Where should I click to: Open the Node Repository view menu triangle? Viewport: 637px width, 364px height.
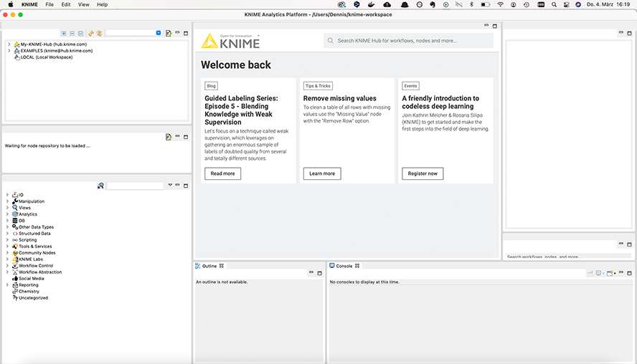click(170, 185)
